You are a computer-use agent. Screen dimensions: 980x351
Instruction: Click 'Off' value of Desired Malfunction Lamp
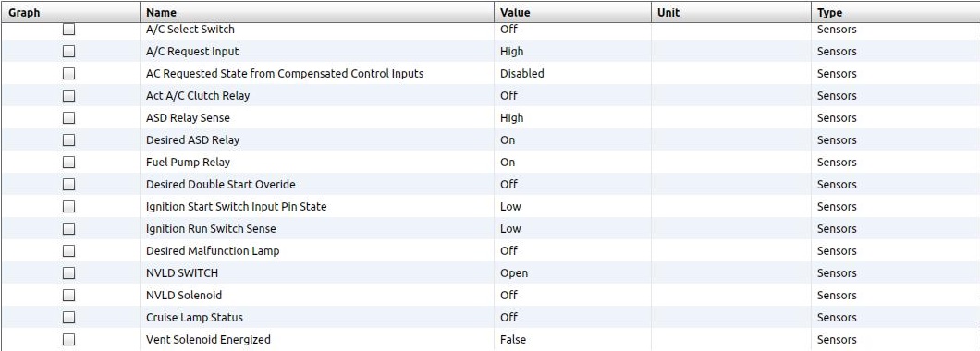pyautogui.click(x=508, y=250)
